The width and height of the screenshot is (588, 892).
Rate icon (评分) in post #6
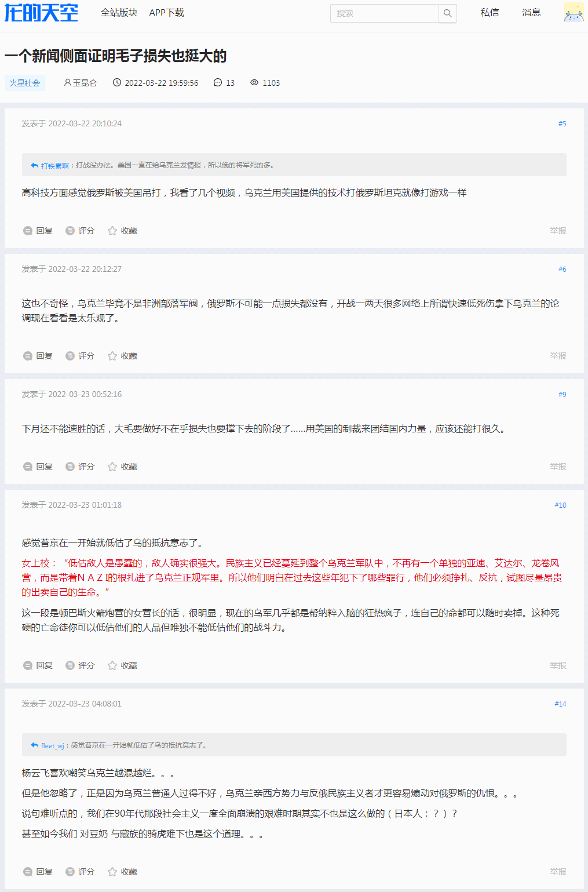point(70,356)
